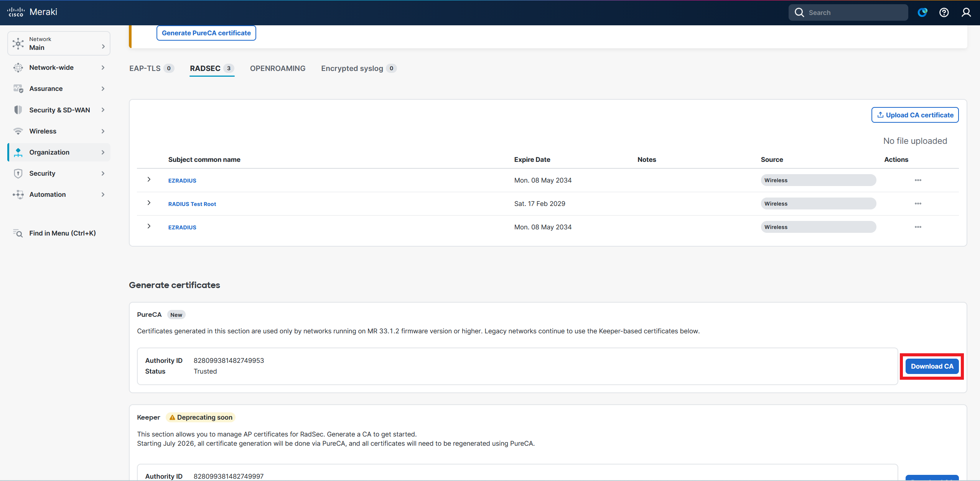Expand the Automation menu chevron
The width and height of the screenshot is (980, 481).
(103, 194)
